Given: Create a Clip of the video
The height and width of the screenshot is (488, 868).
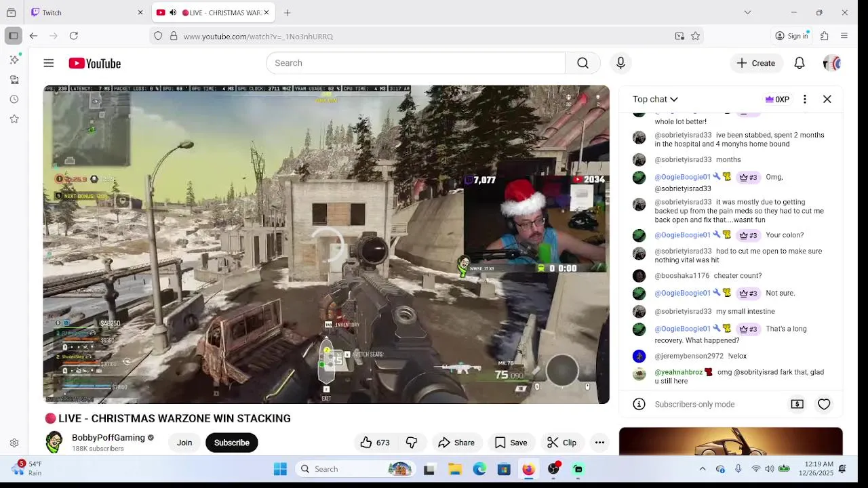Looking at the screenshot, I should 562,443.
